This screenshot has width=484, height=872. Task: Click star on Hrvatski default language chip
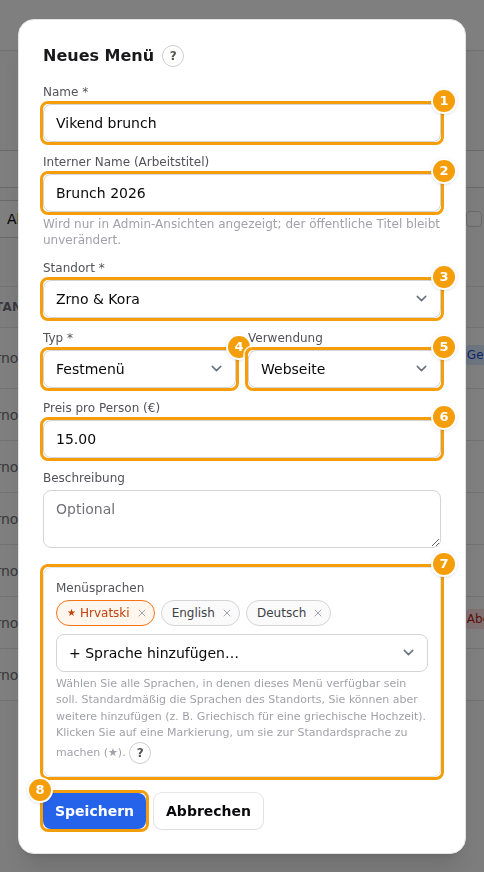click(x=71, y=613)
